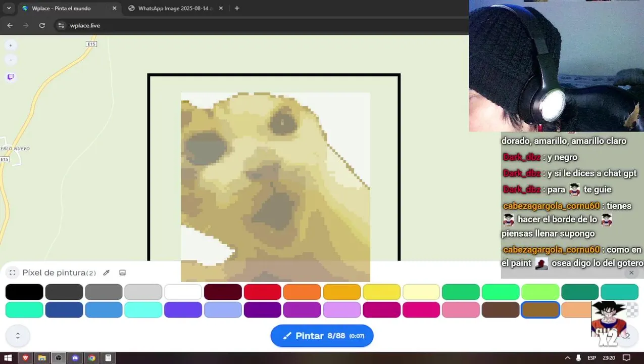The width and height of the screenshot is (644, 364).
Task: Choose the indigo violet-blue swatch
Action: click(183, 309)
